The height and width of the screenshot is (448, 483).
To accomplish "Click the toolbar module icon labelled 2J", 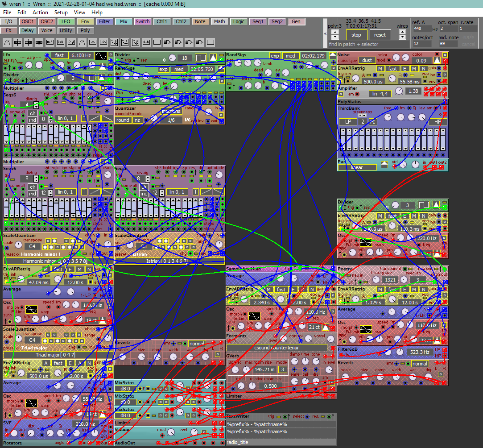I will pyautogui.click(x=71, y=42).
